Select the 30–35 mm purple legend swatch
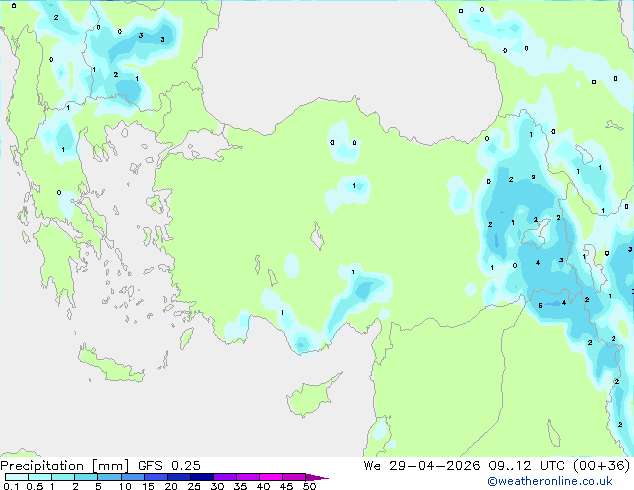The height and width of the screenshot is (490, 634). [x=225, y=477]
